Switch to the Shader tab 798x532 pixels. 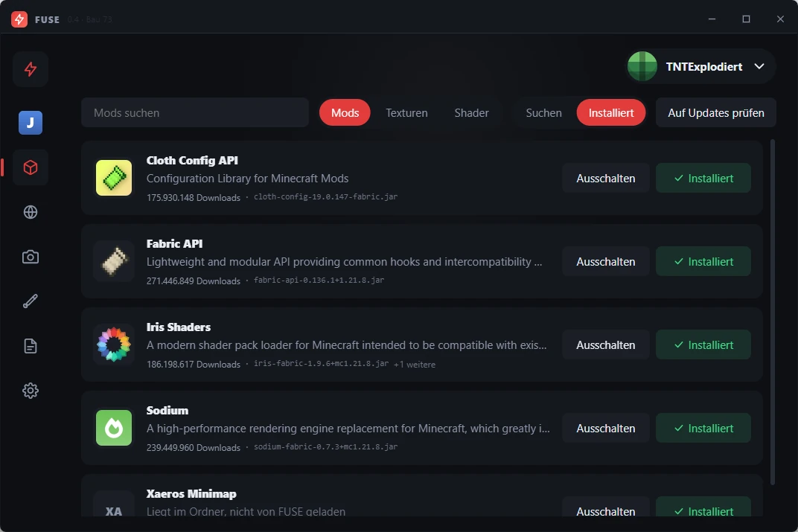pos(472,113)
